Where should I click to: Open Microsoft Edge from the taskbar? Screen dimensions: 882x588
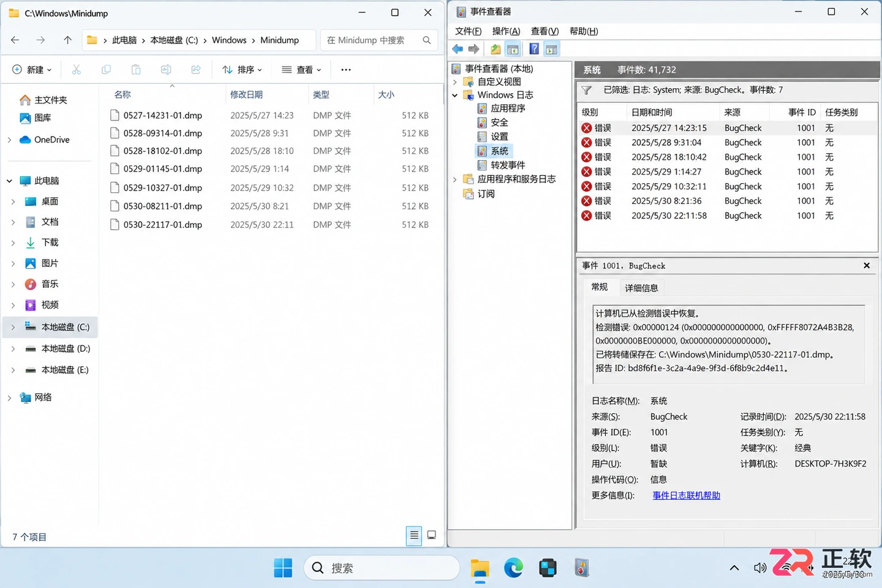coord(513,568)
